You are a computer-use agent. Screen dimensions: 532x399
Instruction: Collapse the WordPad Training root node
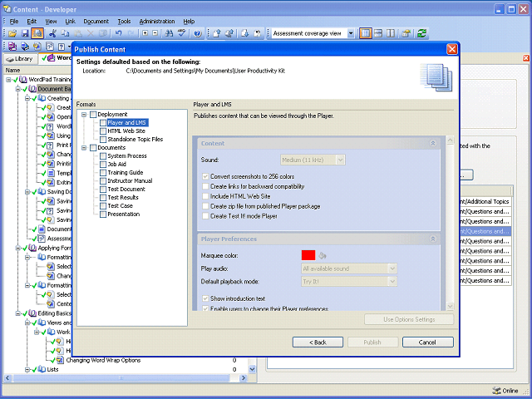coord(8,80)
